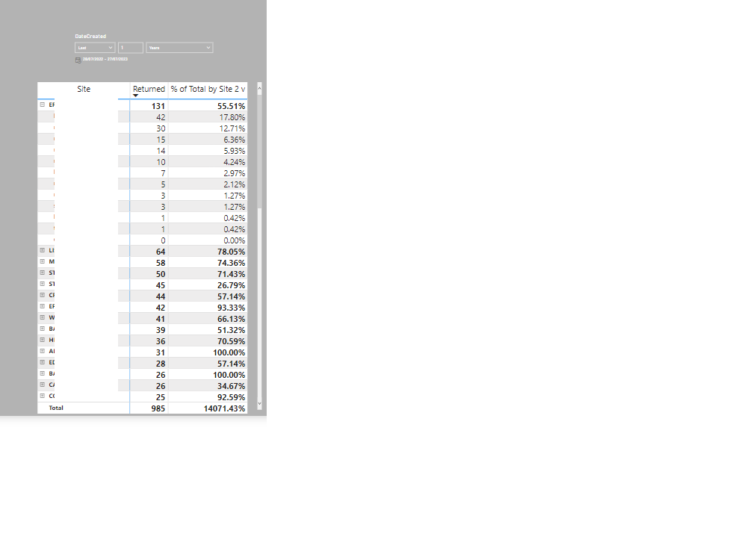Expand the site row with 50 returned
The height and width of the screenshot is (560, 747).
[43, 273]
